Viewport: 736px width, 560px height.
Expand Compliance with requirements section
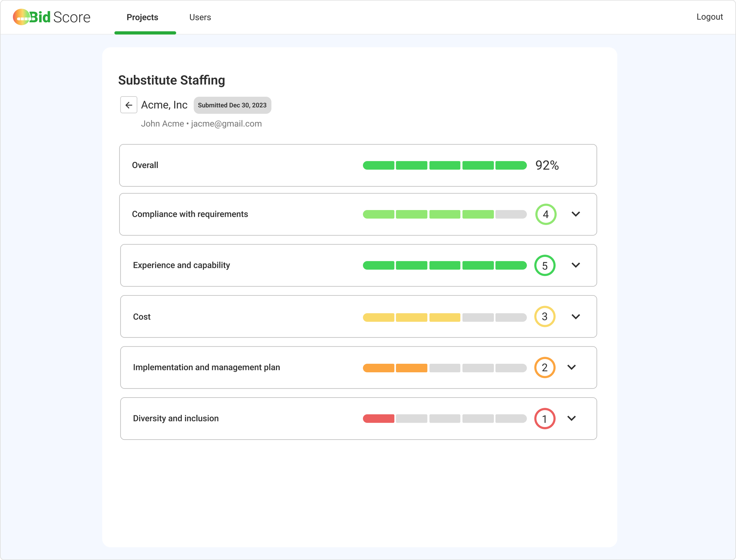[576, 214]
